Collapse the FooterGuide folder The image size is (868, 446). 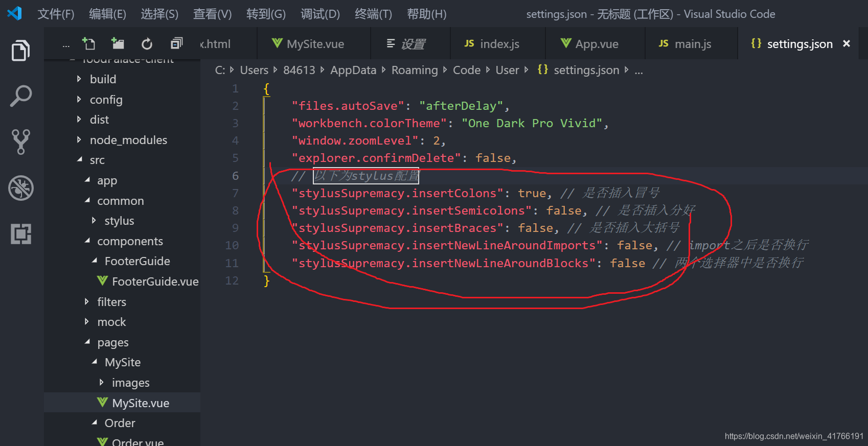[95, 261]
